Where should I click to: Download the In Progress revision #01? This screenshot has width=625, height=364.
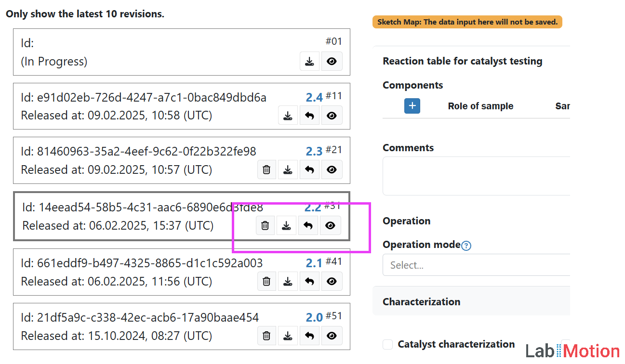point(309,62)
